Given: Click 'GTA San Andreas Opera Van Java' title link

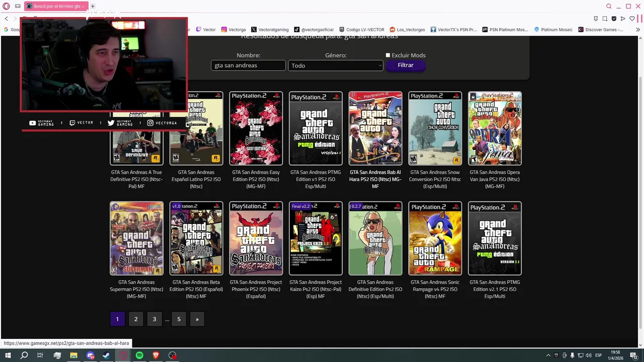Looking at the screenshot, I should click(495, 179).
